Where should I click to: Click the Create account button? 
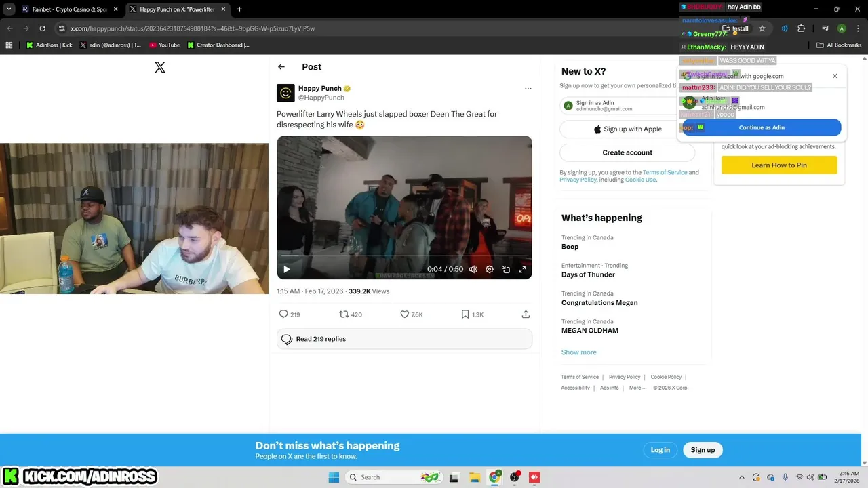(x=627, y=152)
